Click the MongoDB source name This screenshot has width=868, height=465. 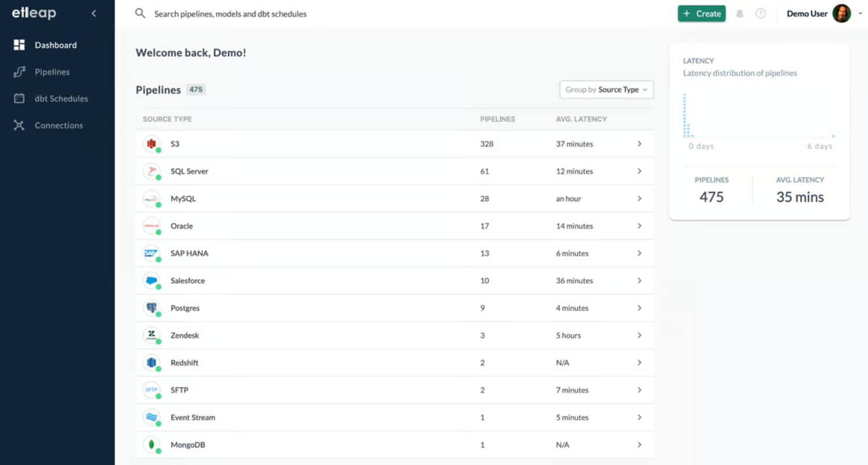point(188,444)
